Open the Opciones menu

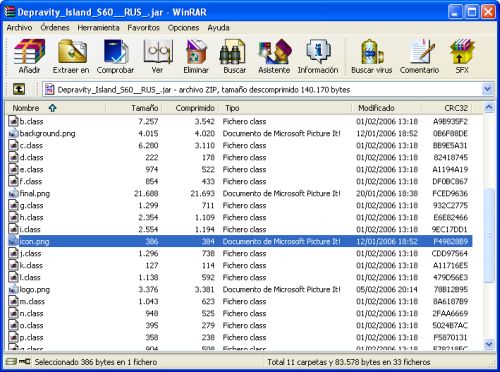coord(183,28)
